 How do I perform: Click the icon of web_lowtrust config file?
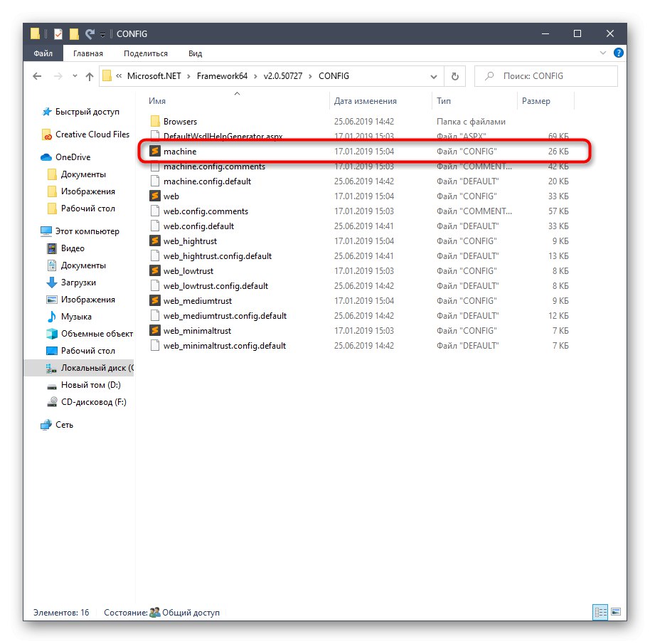click(x=154, y=271)
